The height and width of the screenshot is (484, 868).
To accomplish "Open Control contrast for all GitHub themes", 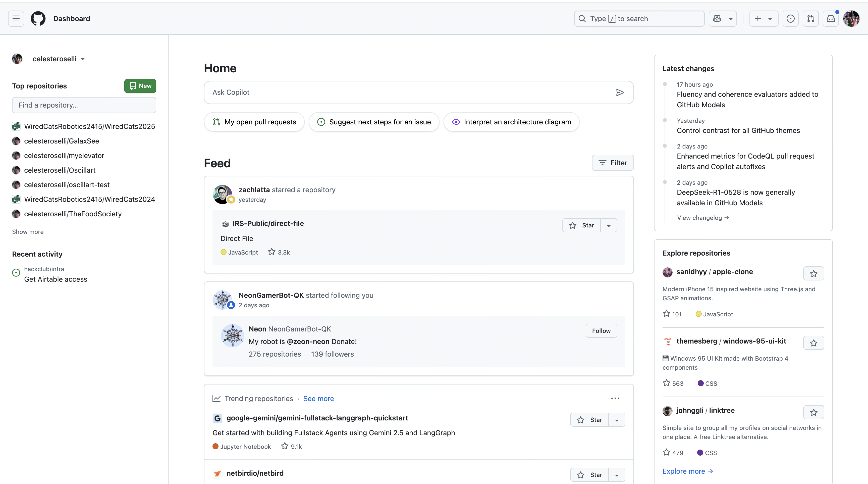I will pyautogui.click(x=738, y=130).
